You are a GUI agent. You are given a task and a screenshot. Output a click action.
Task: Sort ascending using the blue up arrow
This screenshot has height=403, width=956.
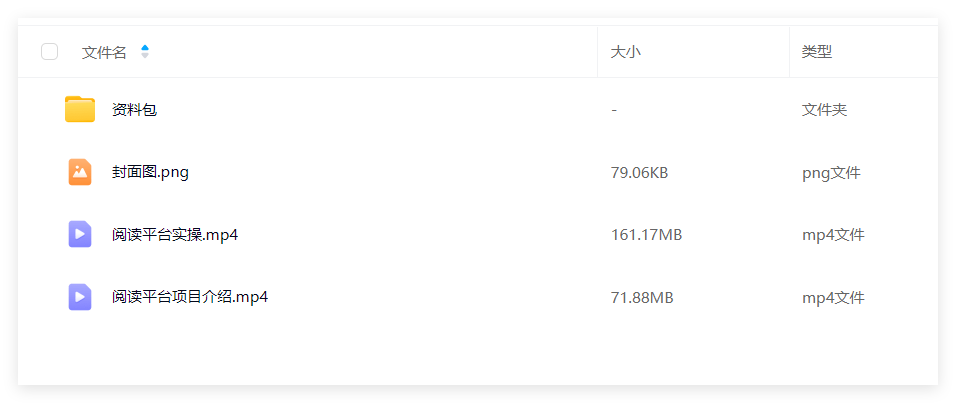144,48
